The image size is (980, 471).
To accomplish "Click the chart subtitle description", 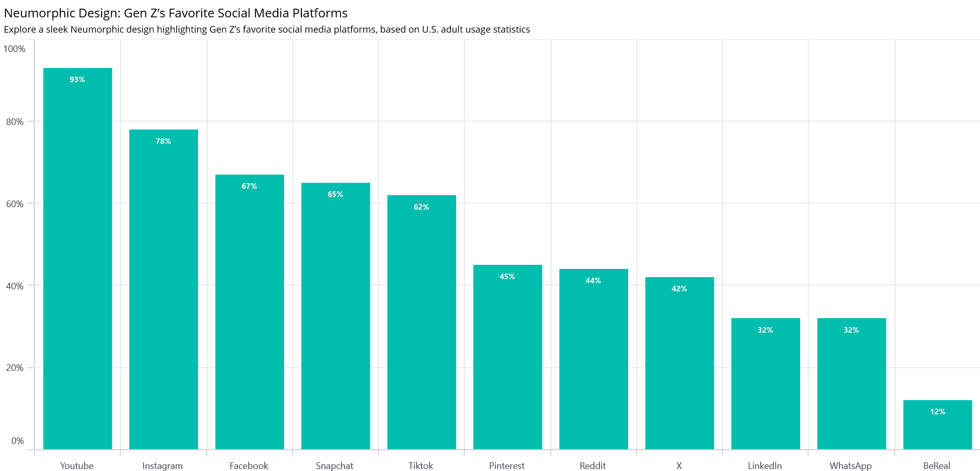I will [267, 29].
